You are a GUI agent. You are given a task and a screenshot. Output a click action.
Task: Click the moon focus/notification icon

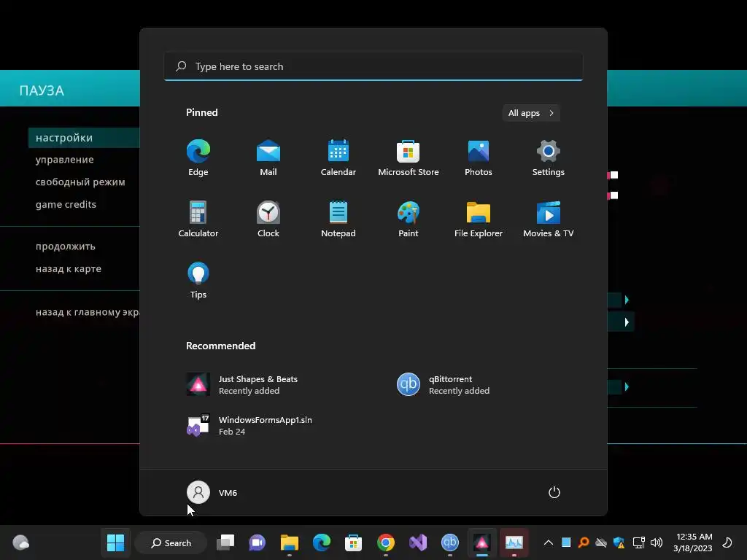coord(727,542)
